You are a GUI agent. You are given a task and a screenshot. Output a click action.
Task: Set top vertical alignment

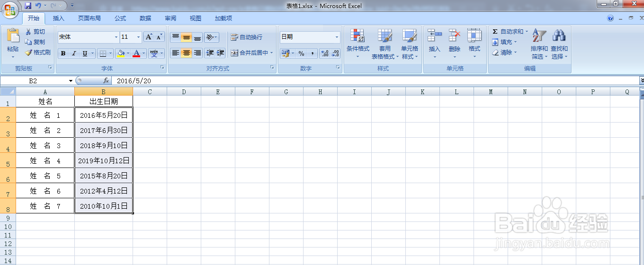[x=176, y=37]
